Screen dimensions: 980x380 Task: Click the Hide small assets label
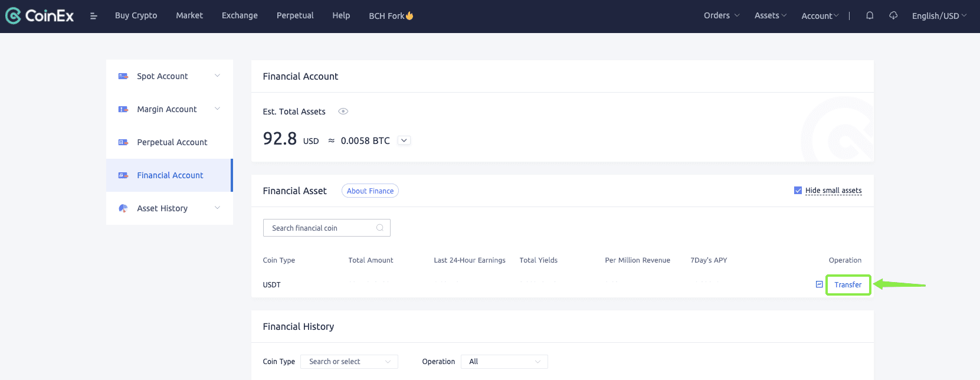tap(833, 191)
